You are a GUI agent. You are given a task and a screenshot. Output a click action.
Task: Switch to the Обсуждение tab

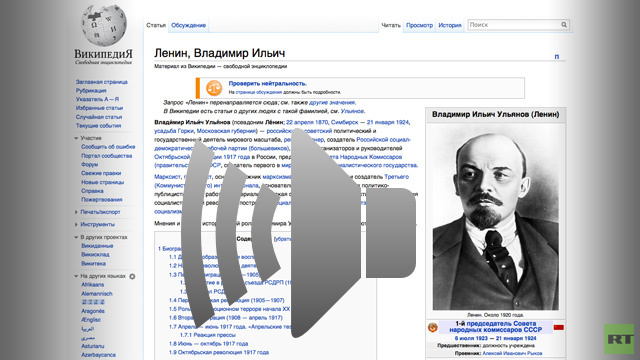[188, 25]
